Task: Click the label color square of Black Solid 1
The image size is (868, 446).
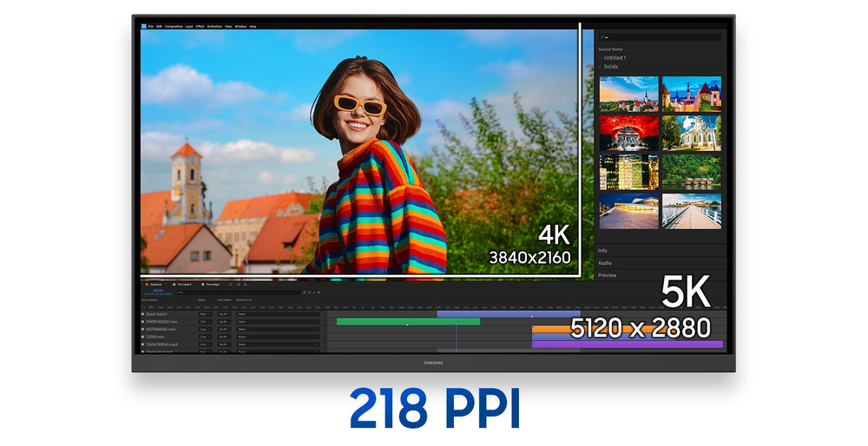Action: click(x=143, y=314)
